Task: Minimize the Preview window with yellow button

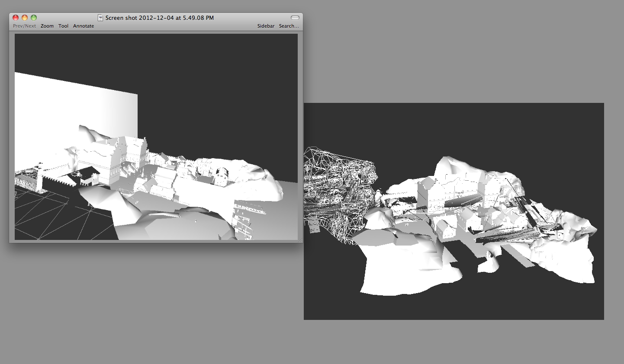Action: [25, 18]
